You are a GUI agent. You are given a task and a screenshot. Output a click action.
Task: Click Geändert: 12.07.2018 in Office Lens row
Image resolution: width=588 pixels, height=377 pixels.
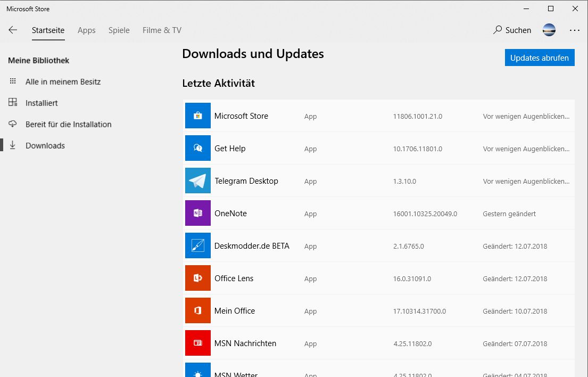[515, 278]
